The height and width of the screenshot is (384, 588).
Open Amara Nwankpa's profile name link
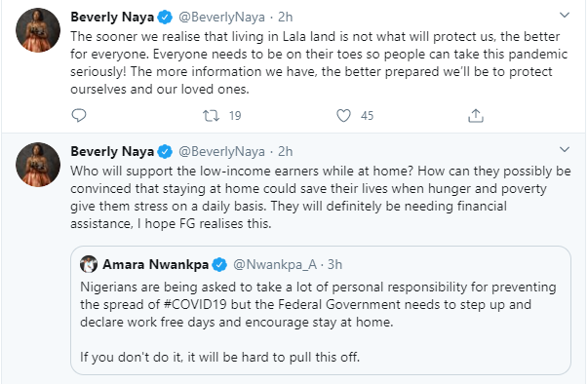pos(156,264)
